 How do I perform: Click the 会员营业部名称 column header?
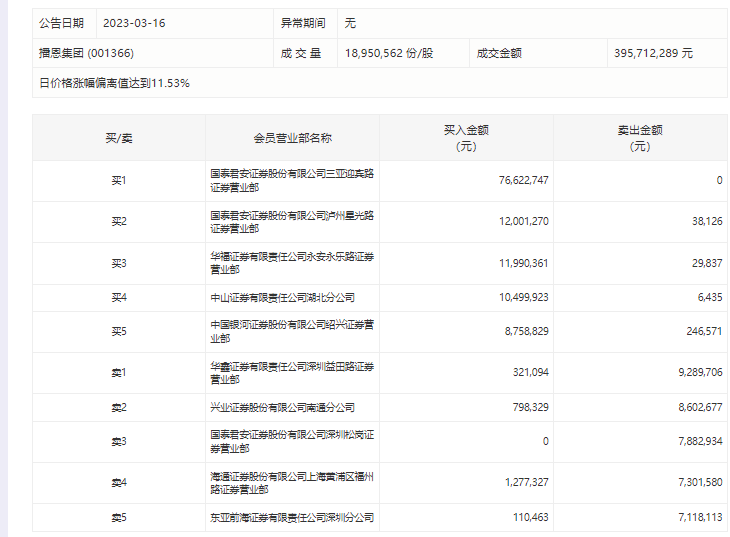tap(292, 138)
